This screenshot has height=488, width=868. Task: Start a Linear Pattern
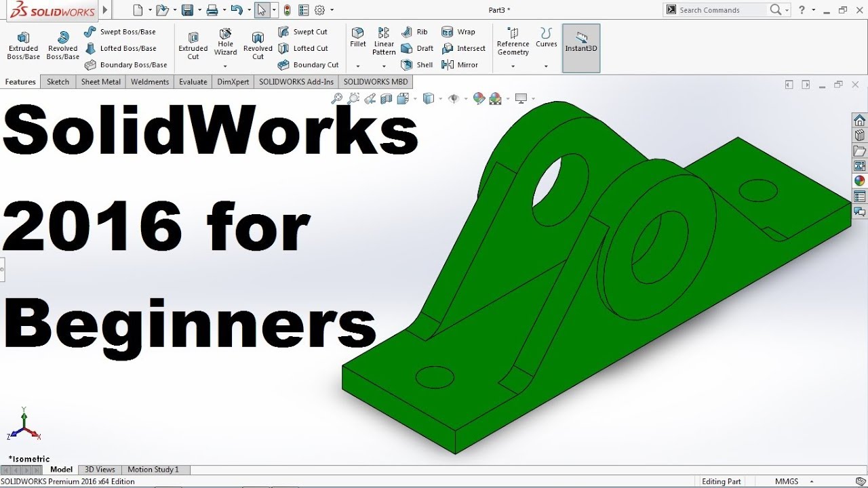(x=384, y=42)
